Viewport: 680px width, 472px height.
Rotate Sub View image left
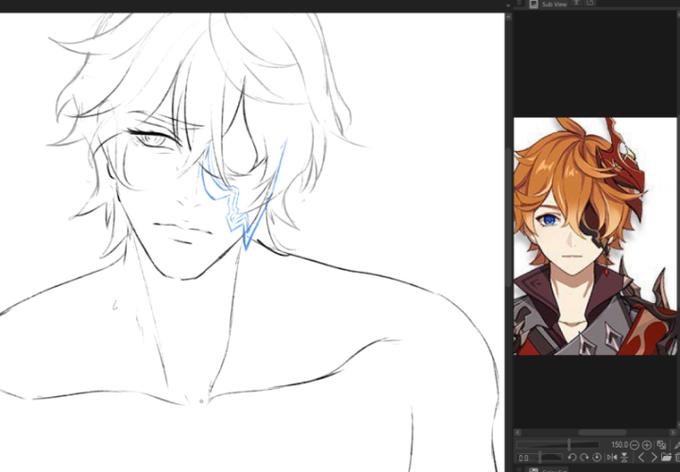coord(572,457)
